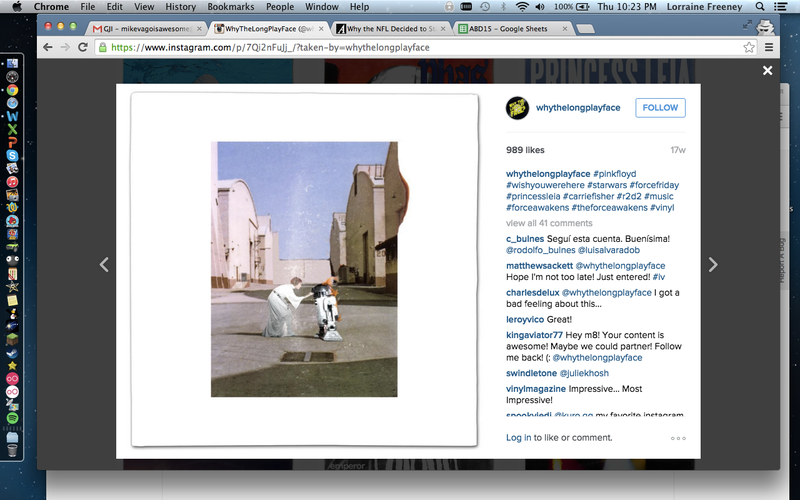
Task: Open iTunes from the dock
Action: point(12,182)
